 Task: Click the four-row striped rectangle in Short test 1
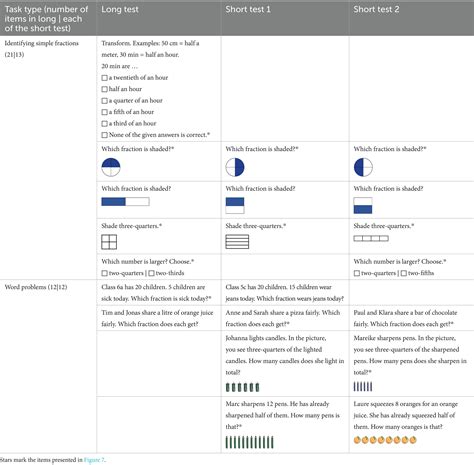[237, 242]
